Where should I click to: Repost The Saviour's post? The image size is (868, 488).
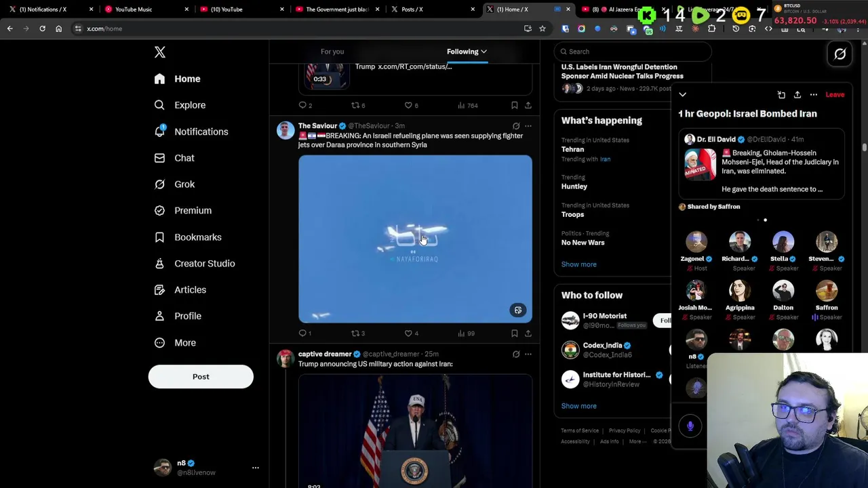(357, 333)
